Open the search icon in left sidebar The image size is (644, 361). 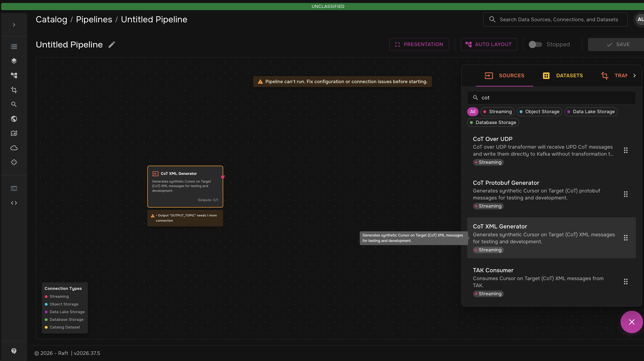pos(14,104)
